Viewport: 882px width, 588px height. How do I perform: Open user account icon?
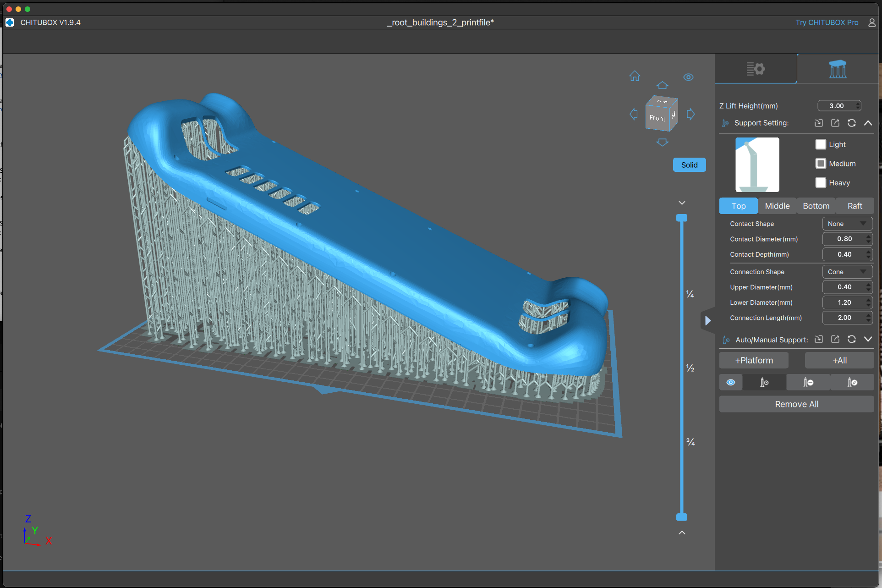(872, 22)
